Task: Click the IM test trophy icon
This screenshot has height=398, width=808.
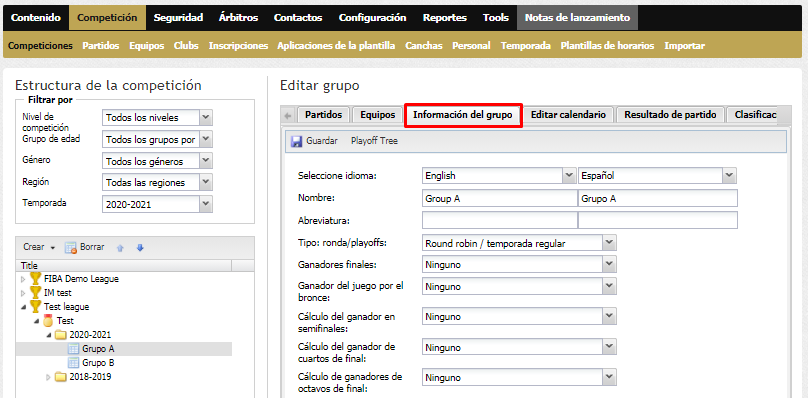Action: (36, 293)
